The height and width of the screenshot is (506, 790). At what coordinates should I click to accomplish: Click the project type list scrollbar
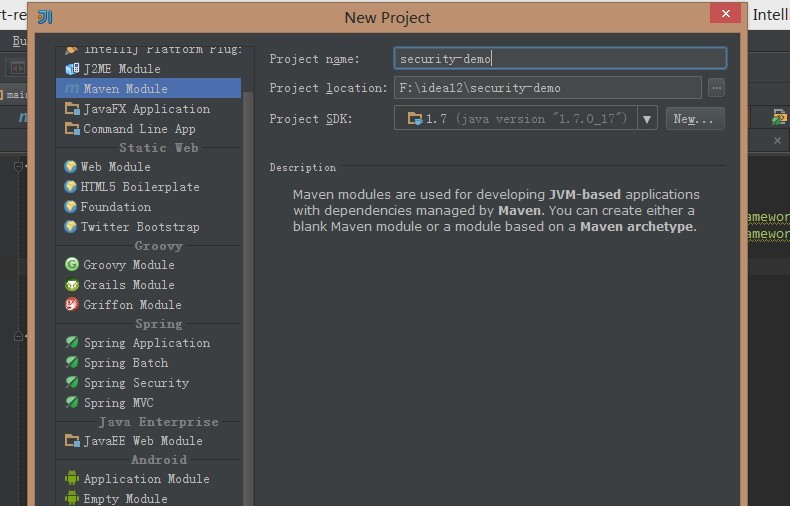pyautogui.click(x=248, y=297)
